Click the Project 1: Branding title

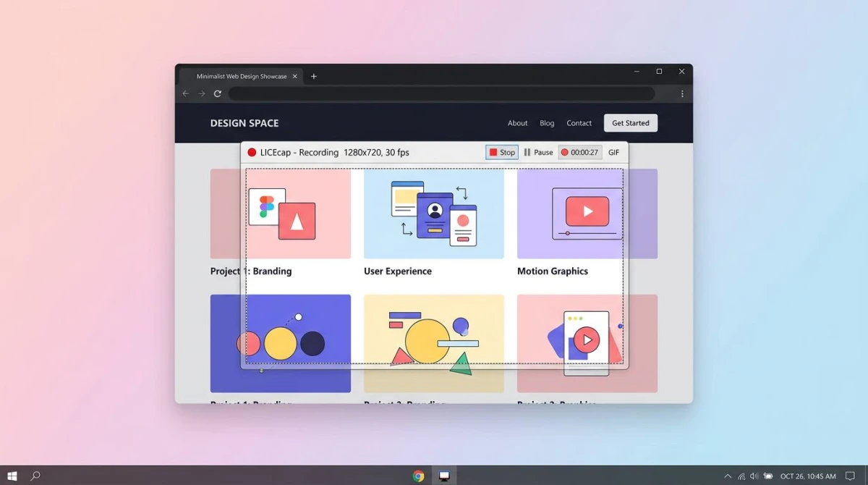[x=251, y=271]
